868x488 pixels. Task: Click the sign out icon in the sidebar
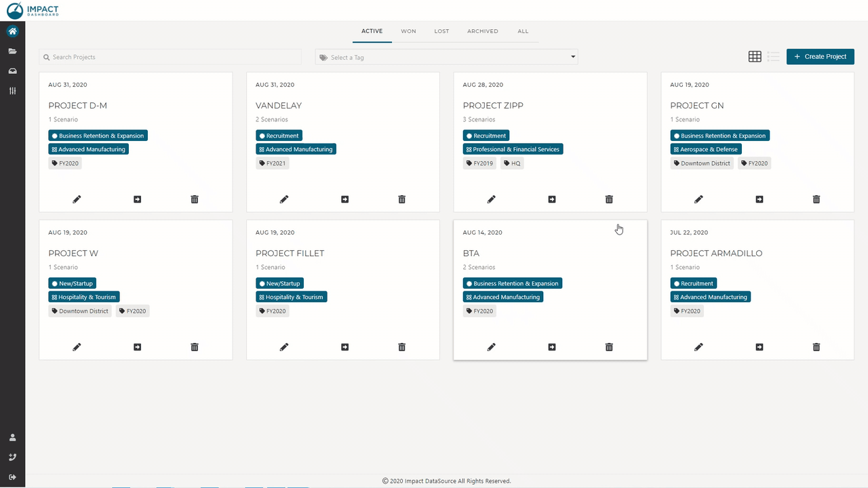point(12,477)
